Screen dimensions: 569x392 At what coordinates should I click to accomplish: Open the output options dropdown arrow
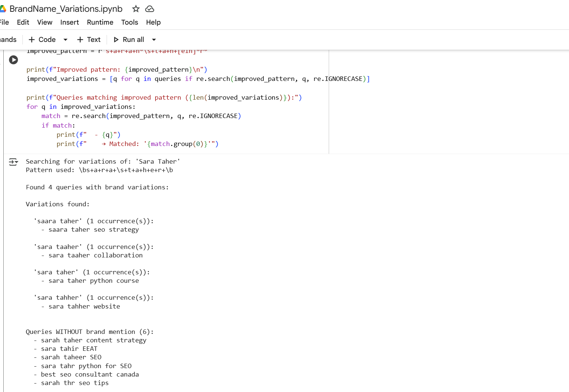(x=16, y=162)
